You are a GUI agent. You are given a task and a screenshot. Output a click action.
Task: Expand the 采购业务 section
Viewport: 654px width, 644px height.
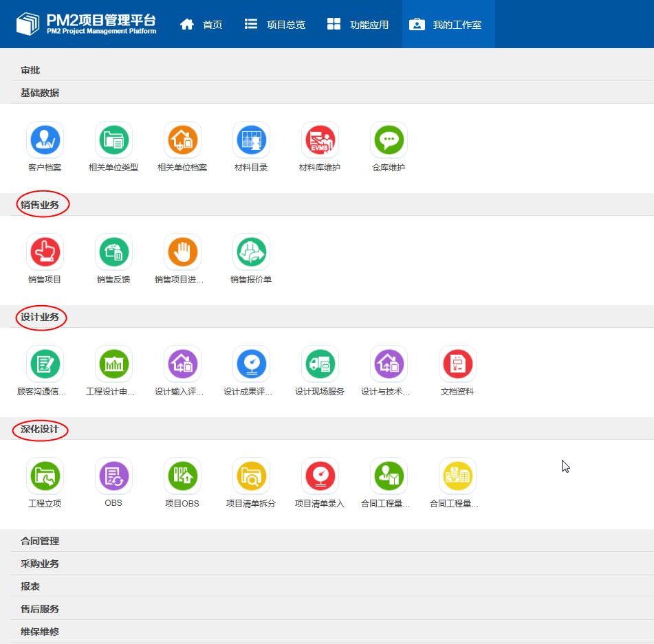click(40, 564)
